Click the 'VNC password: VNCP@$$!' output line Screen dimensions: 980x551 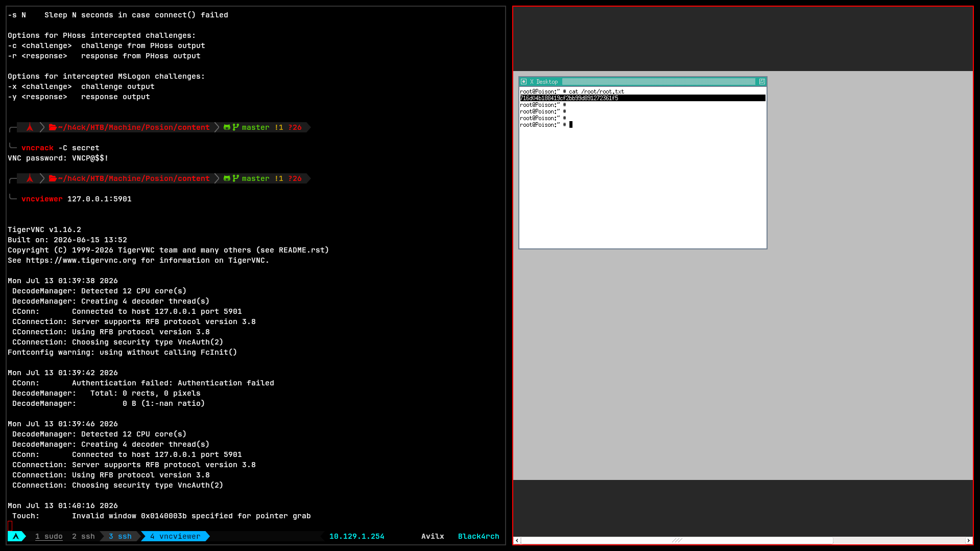58,158
